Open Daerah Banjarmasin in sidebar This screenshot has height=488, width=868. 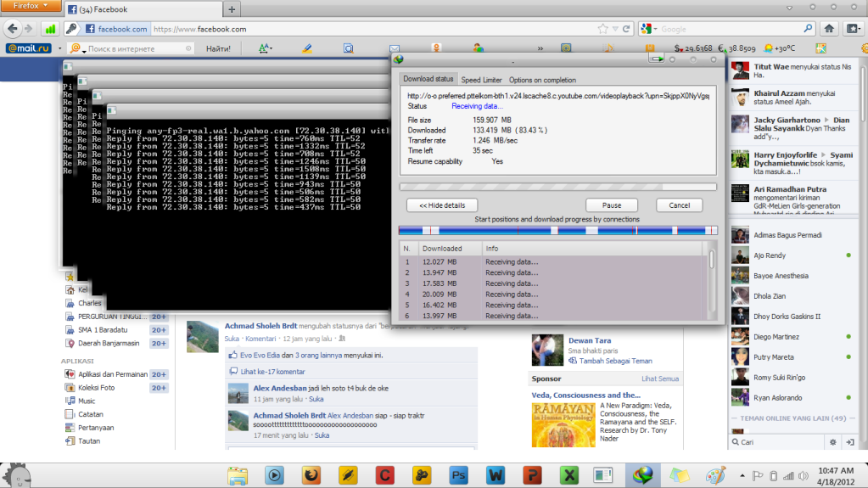tap(109, 343)
